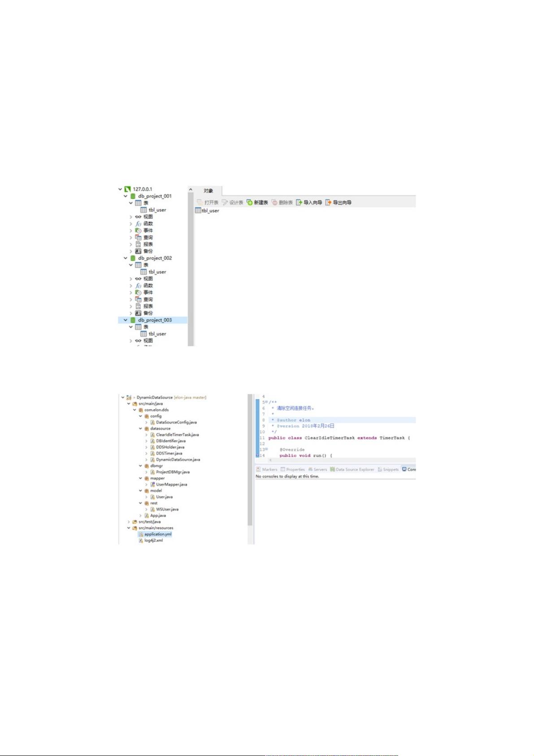Expand 视图 under db_project_001
The height and width of the screenshot is (756, 534).
131,217
